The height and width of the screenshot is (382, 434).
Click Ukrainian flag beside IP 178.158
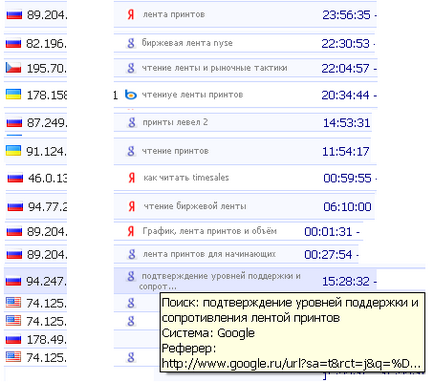pyautogui.click(x=13, y=95)
